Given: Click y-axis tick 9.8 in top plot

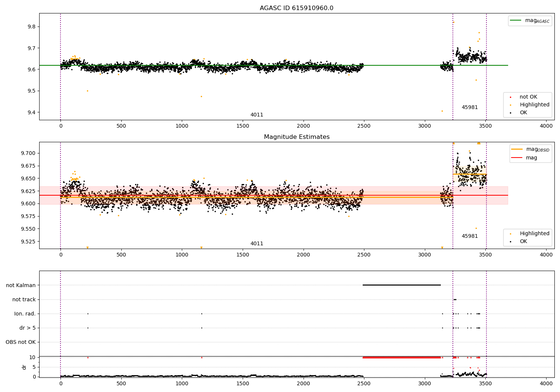Looking at the screenshot, I should click(x=31, y=27).
